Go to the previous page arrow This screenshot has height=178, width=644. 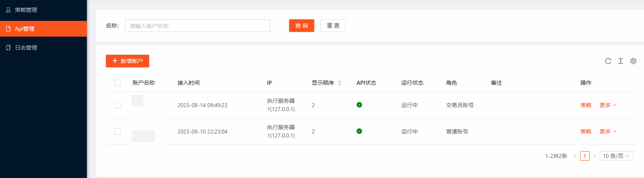pos(575,156)
